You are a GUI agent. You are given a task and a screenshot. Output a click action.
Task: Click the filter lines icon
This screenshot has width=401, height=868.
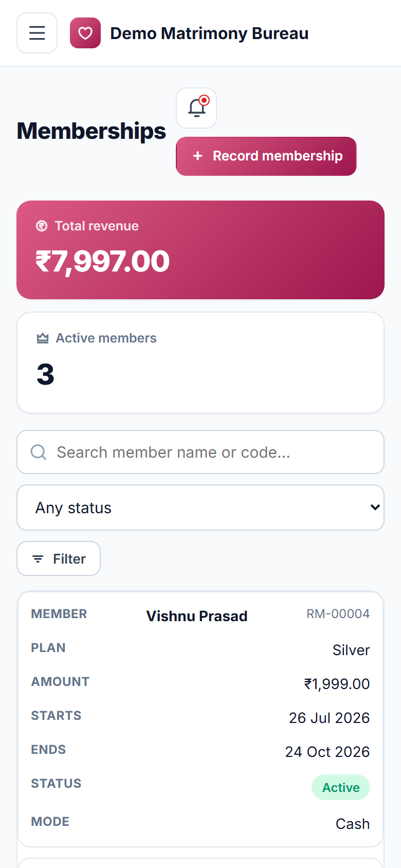point(38,559)
